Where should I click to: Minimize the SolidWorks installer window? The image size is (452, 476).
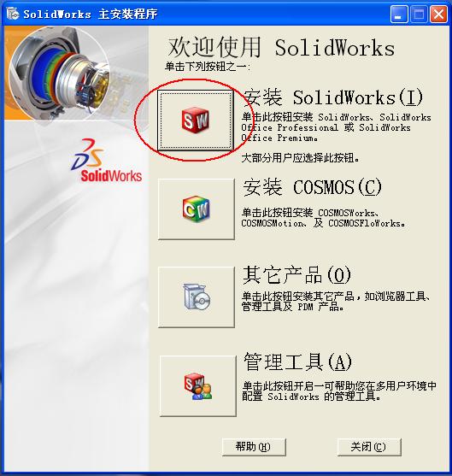[399, 15]
